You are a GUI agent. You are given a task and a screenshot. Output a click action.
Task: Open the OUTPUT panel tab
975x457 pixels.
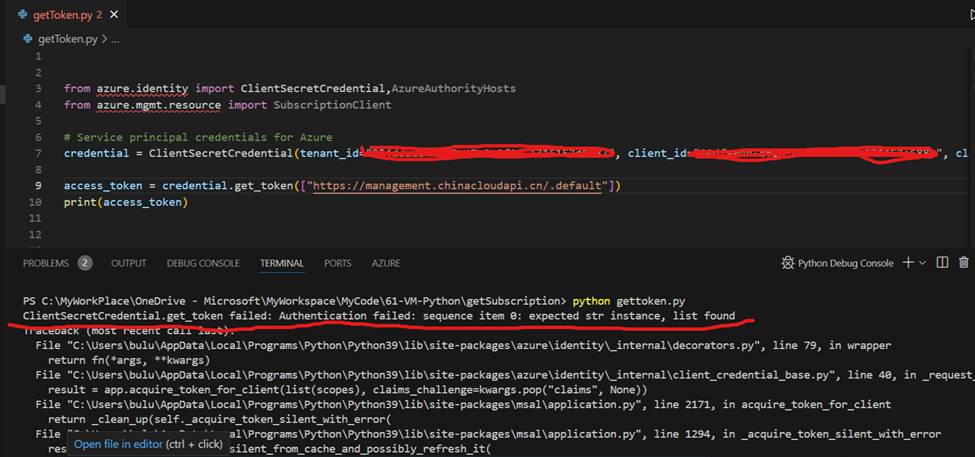click(x=128, y=263)
